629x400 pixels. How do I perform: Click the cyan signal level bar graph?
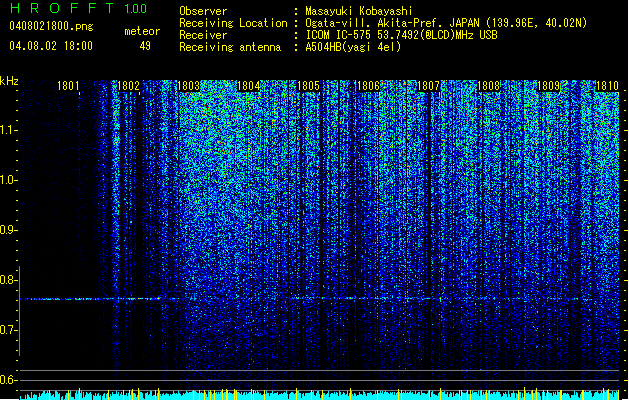pos(319,395)
